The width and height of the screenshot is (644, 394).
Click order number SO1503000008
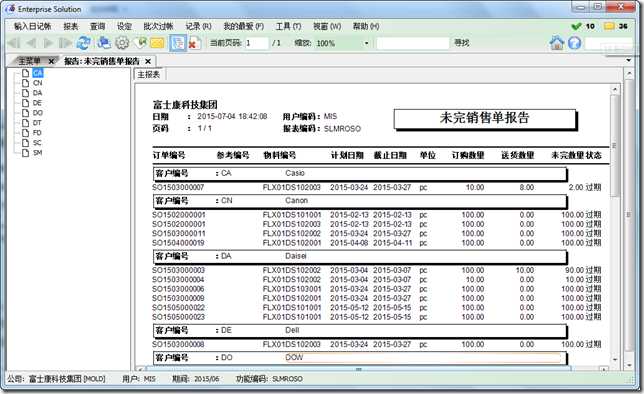178,344
